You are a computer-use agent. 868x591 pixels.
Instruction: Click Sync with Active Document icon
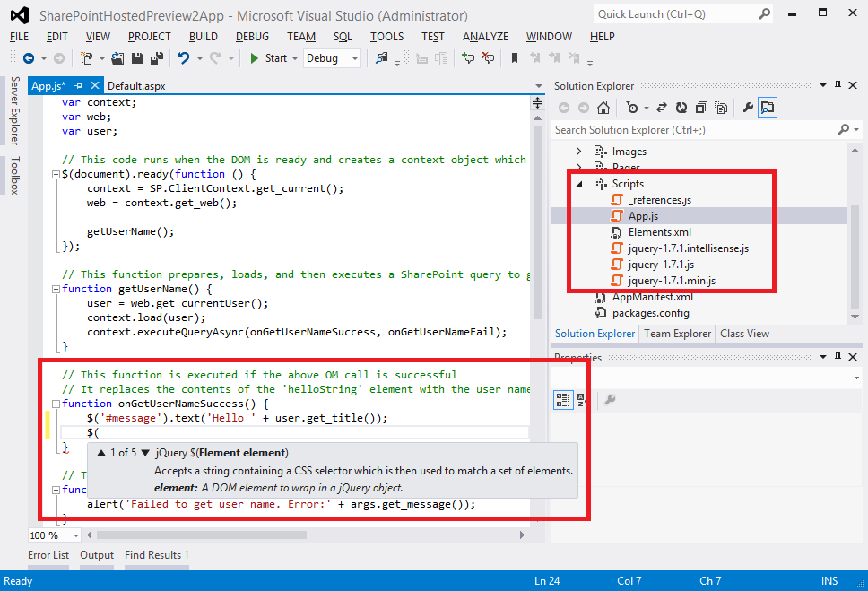point(662,108)
